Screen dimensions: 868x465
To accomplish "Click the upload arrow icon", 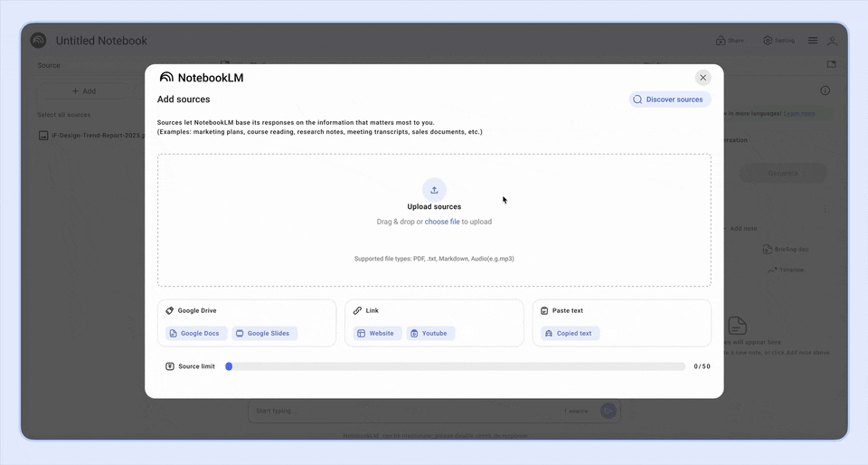I will [x=434, y=190].
